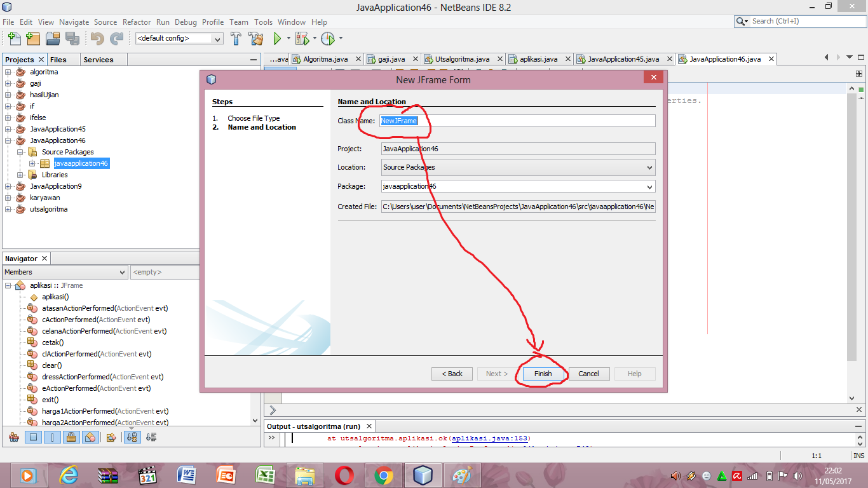The height and width of the screenshot is (488, 868).
Task: Click the Class Name input field
Action: (x=517, y=120)
